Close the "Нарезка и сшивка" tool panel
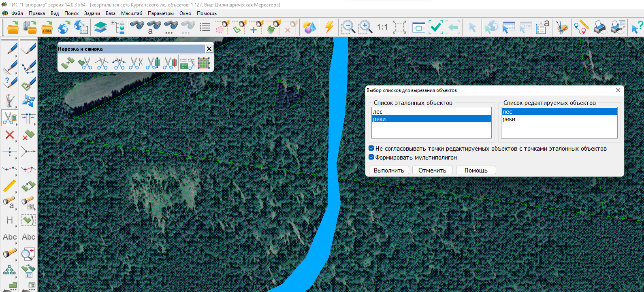 tap(209, 49)
